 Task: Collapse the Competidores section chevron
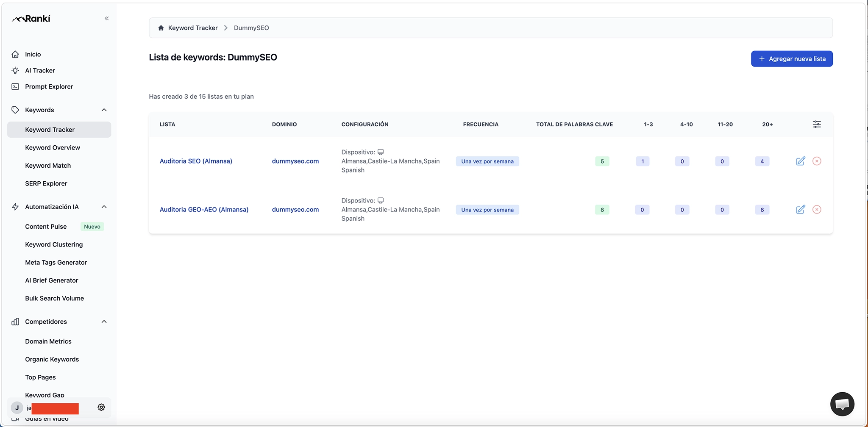(x=104, y=322)
